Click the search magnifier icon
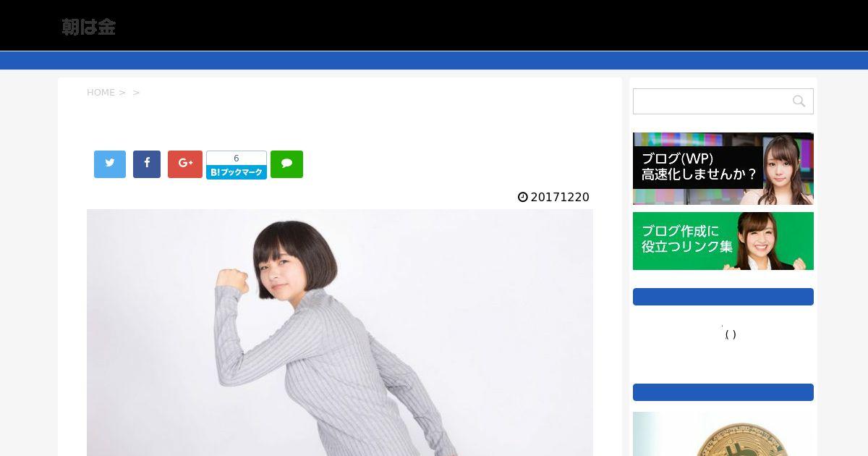 [799, 101]
